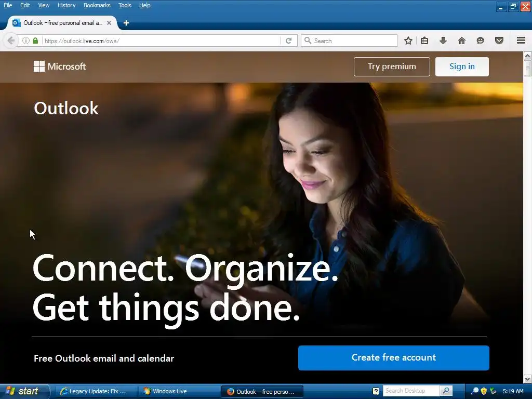
Task: Click the smiley Hello chat icon
Action: coord(481,41)
